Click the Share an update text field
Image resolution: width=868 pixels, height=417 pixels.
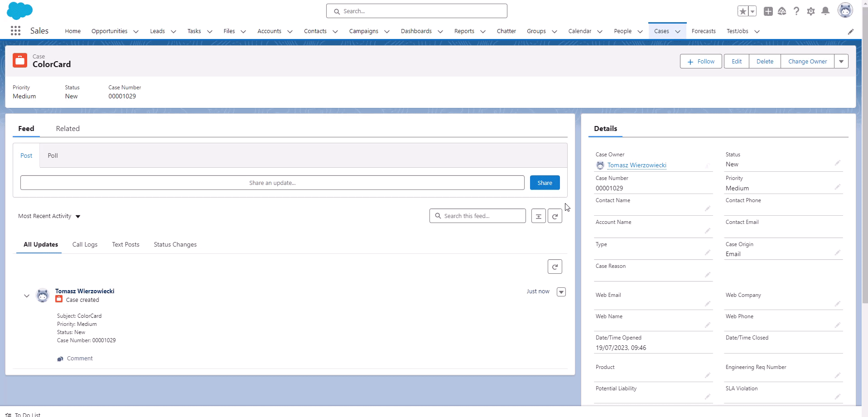pos(272,183)
